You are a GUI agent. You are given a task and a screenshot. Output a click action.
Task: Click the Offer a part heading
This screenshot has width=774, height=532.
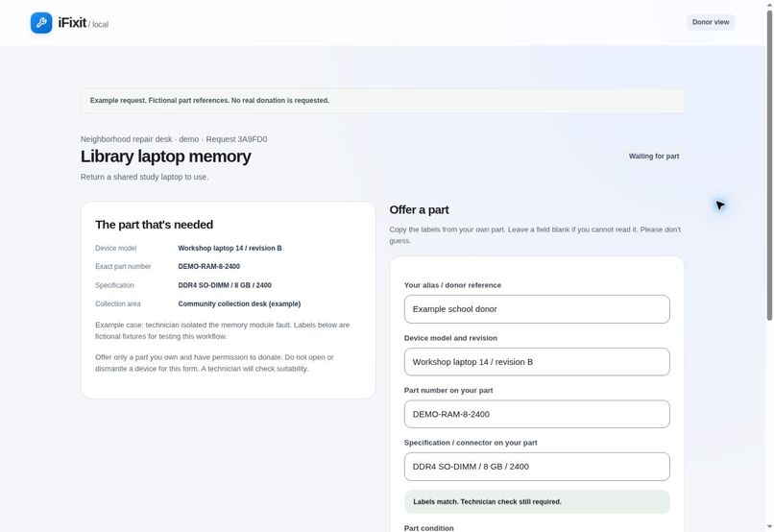419,209
